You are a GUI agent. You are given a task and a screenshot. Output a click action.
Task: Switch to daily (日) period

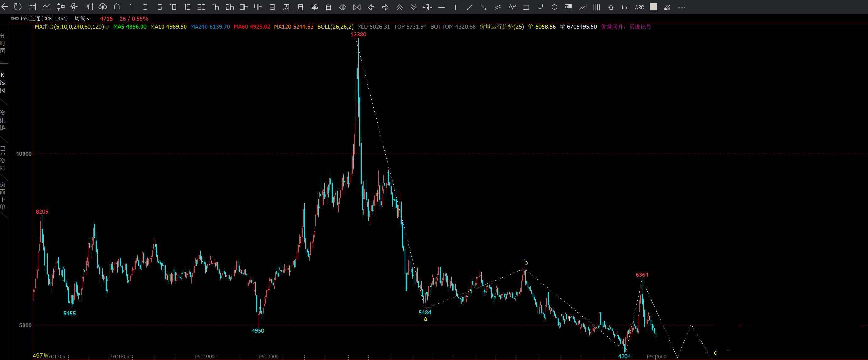[272, 7]
